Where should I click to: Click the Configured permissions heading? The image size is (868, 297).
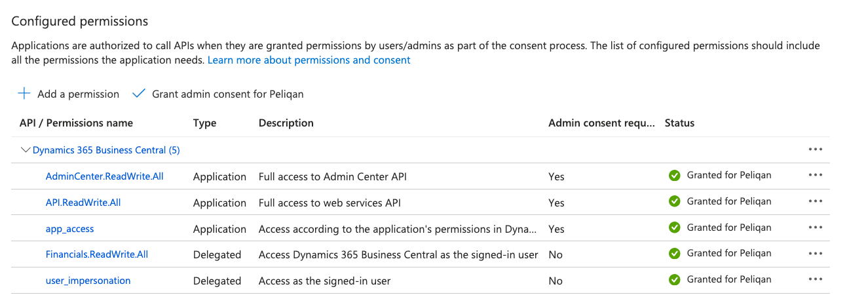coord(80,21)
